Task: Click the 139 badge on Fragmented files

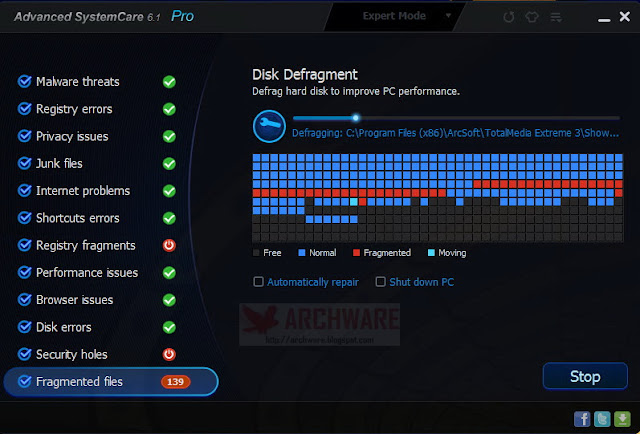Action: coord(176,382)
